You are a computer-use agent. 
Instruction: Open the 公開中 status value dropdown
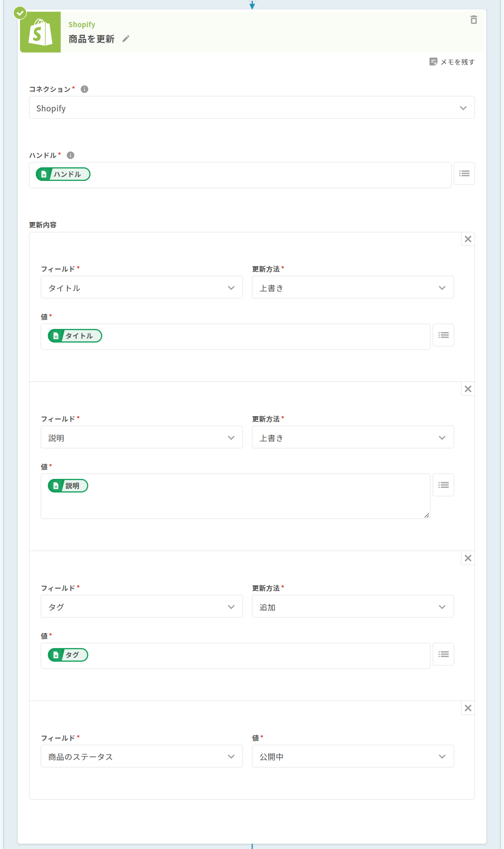pos(353,757)
